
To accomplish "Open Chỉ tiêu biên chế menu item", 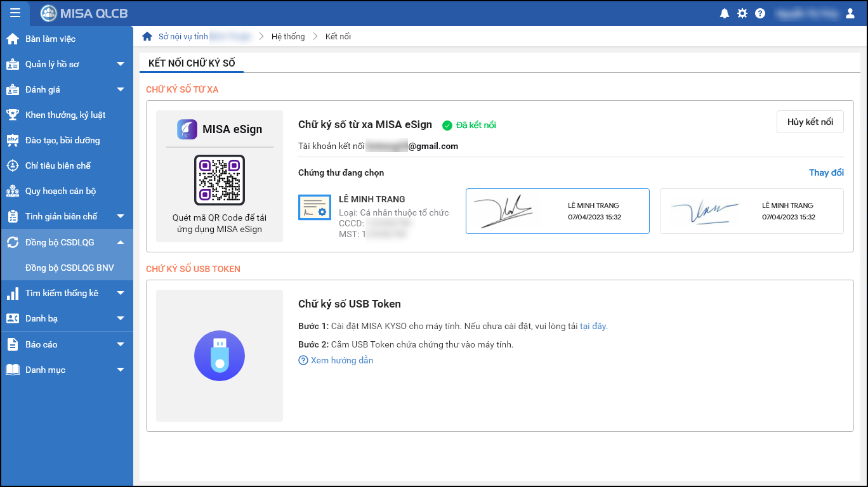I will (67, 166).
